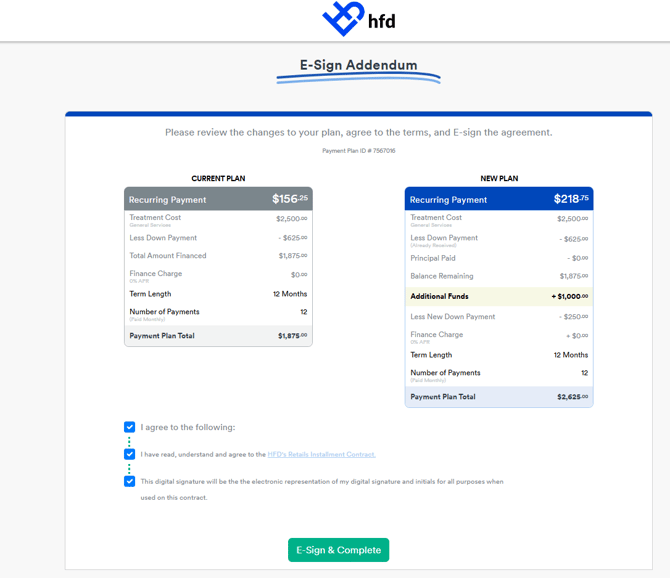
Task: Click the hfd logo icon
Action: (x=344, y=18)
